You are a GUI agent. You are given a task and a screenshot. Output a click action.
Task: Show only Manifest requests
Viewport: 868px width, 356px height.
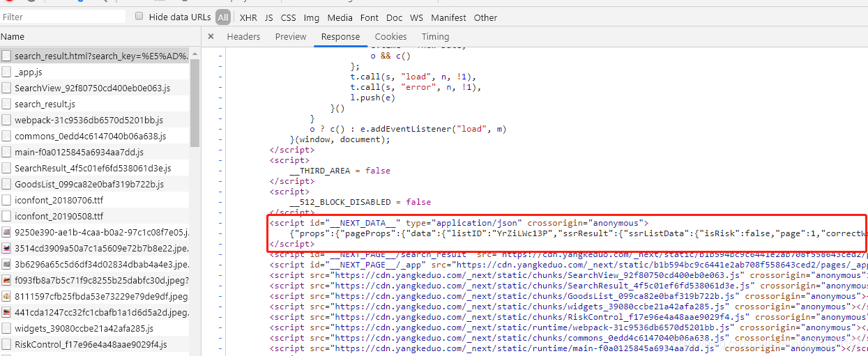click(448, 17)
